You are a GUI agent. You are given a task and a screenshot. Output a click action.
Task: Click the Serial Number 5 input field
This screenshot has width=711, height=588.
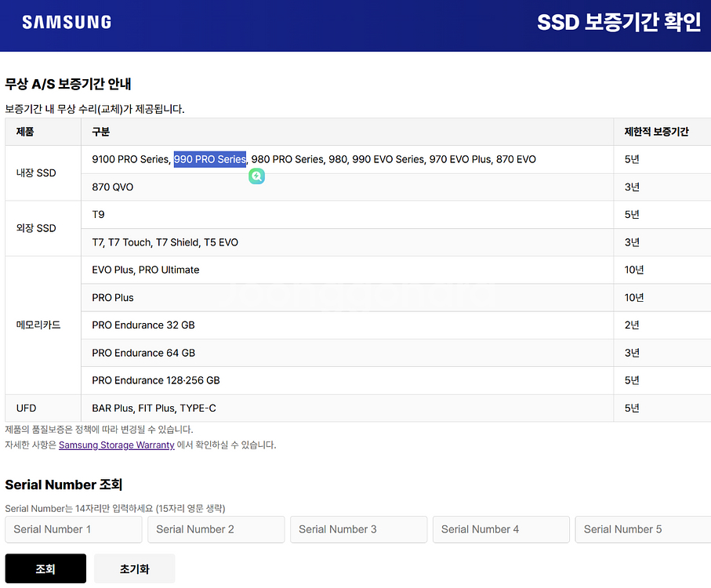coord(643,529)
